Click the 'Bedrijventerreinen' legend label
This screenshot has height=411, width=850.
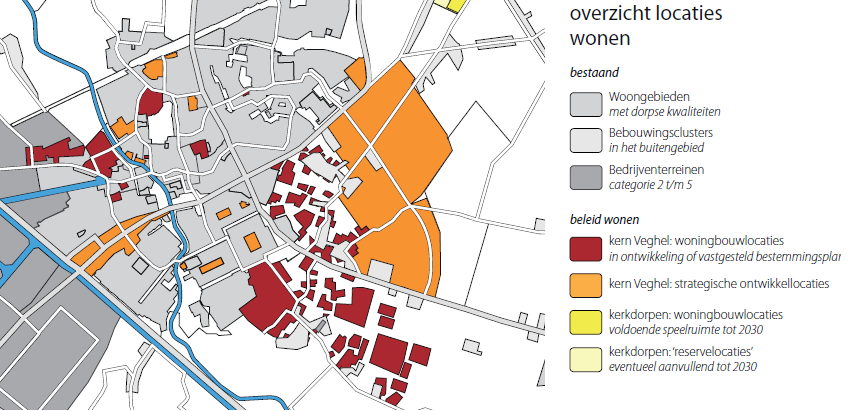point(656,170)
